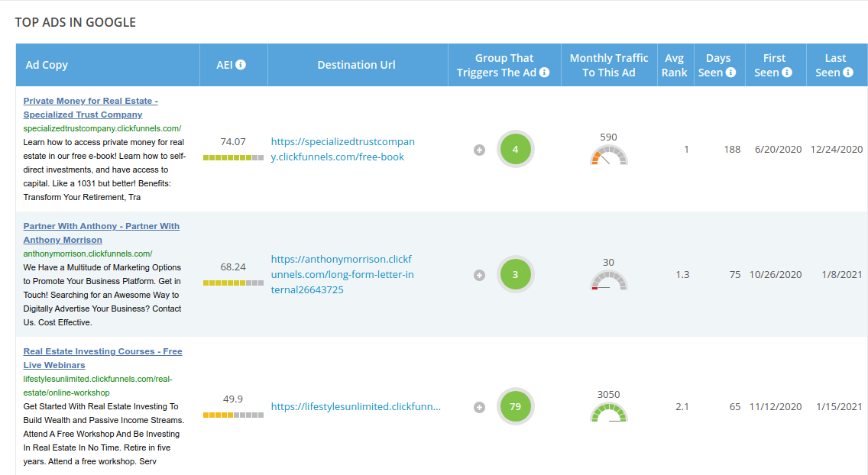This screenshot has width=868, height=475.
Task: Select first seen date 10/26/2020
Action: [776, 274]
